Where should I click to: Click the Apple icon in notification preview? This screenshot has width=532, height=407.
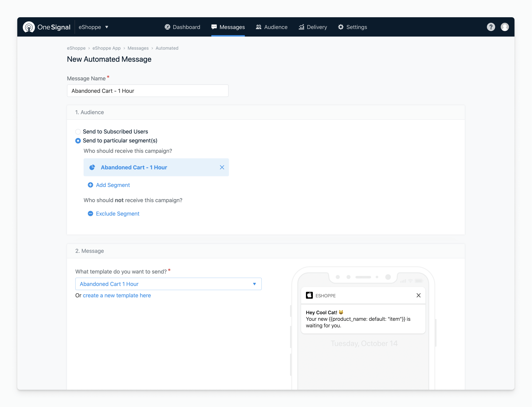pos(309,295)
